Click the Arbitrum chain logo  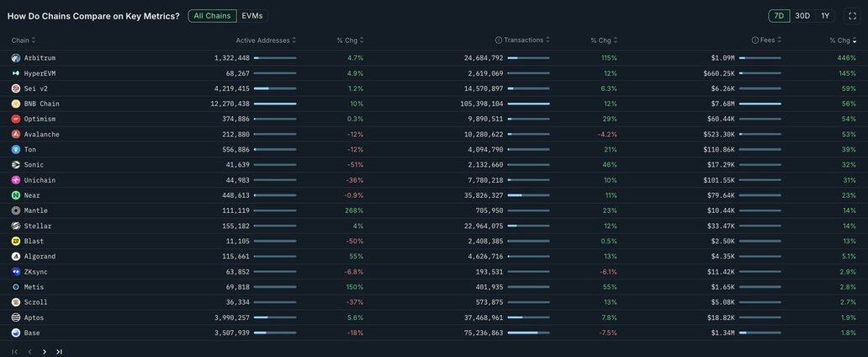tap(16, 58)
